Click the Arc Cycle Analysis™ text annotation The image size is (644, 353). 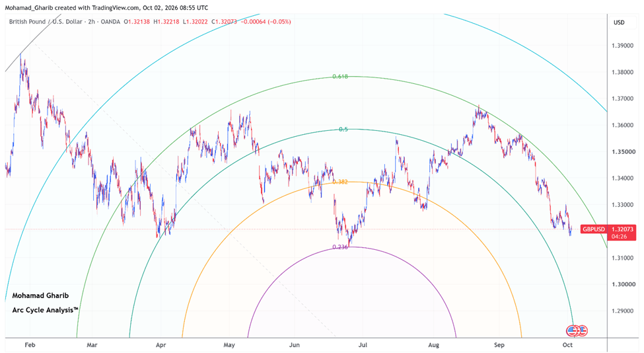coord(45,310)
